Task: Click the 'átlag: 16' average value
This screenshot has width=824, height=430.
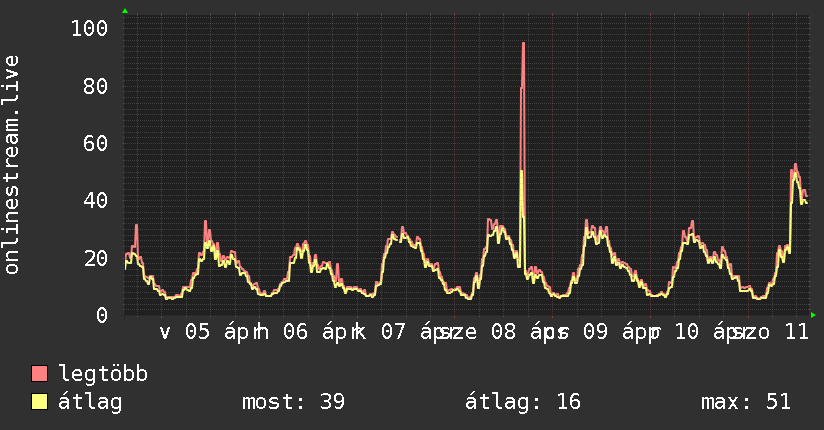Action: pyautogui.click(x=523, y=402)
